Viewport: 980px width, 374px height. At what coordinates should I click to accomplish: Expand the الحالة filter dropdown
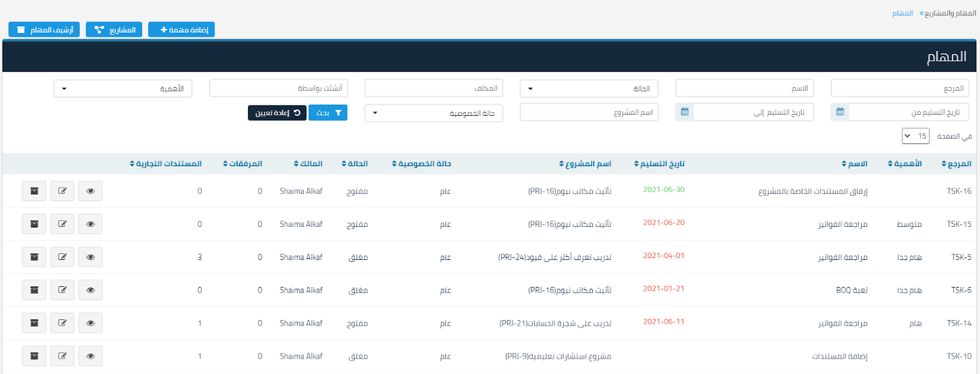coord(589,89)
